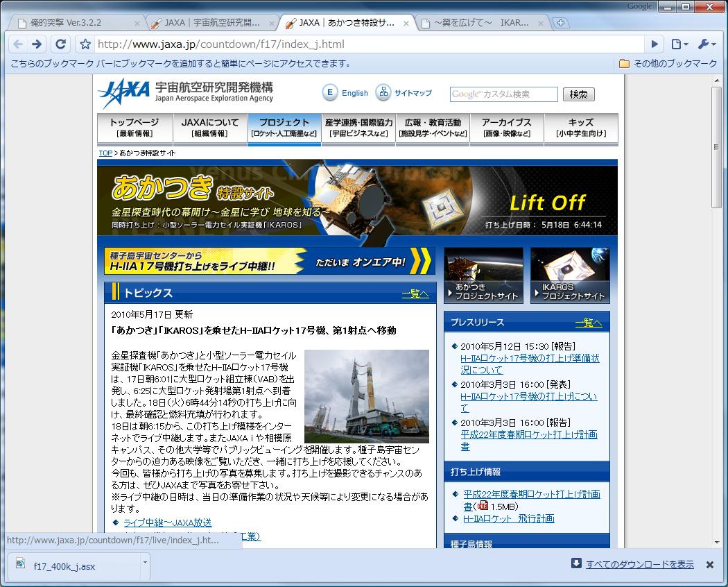728x587 pixels.
Task: Switch to 翼を広げて IKAR tab
Action: 480,23
